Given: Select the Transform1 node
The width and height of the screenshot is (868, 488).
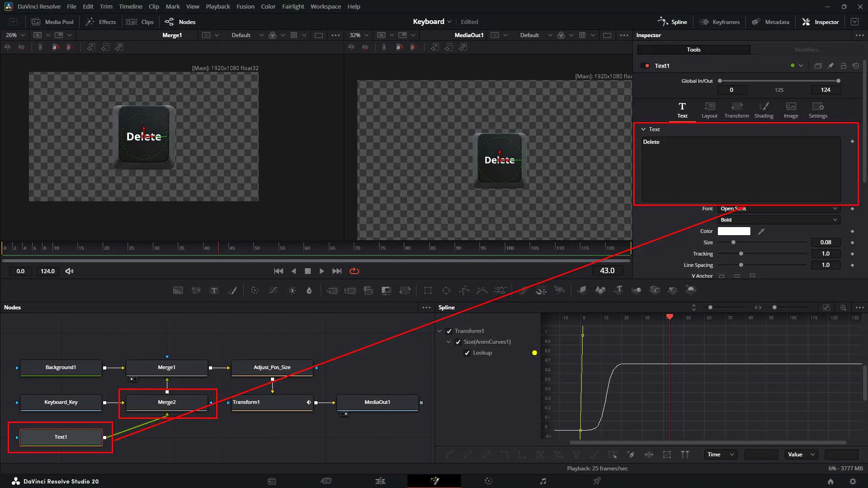Looking at the screenshot, I should click(x=272, y=402).
